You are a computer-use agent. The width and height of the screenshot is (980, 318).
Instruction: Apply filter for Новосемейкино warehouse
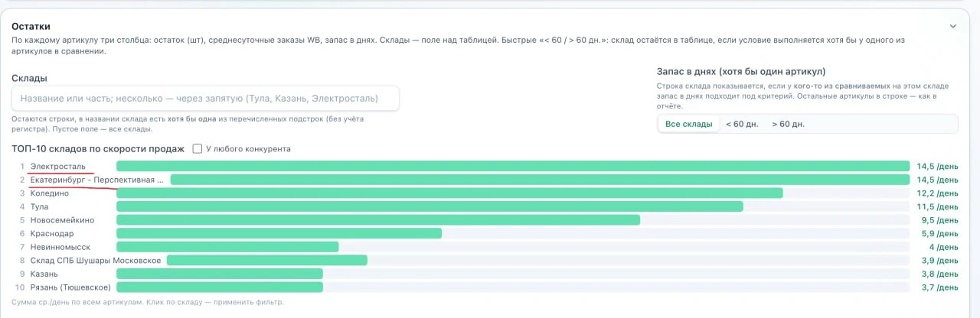point(62,220)
